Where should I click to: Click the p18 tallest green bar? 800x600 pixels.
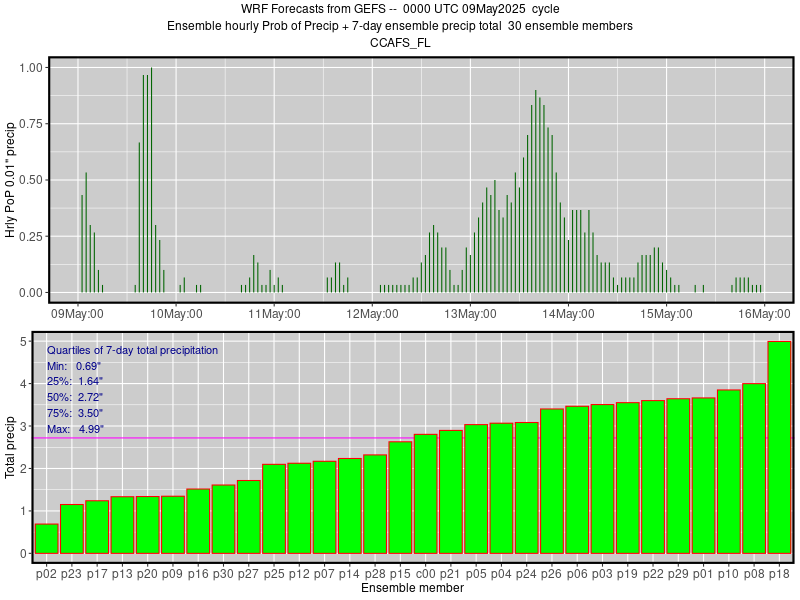click(779, 447)
